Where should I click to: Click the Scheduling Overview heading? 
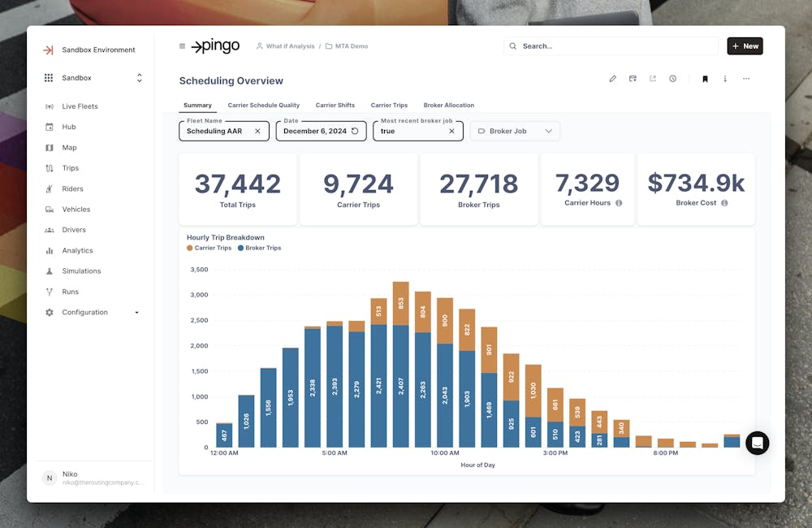(x=231, y=81)
